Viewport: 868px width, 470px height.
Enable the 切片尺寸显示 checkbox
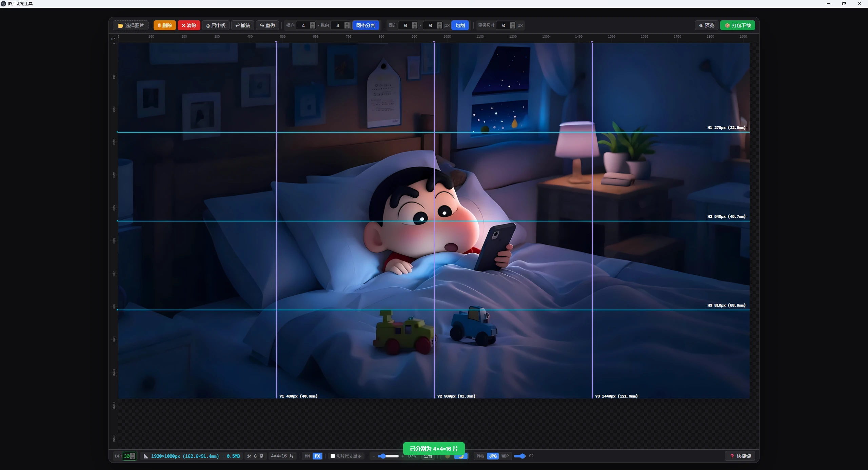pyautogui.click(x=333, y=456)
